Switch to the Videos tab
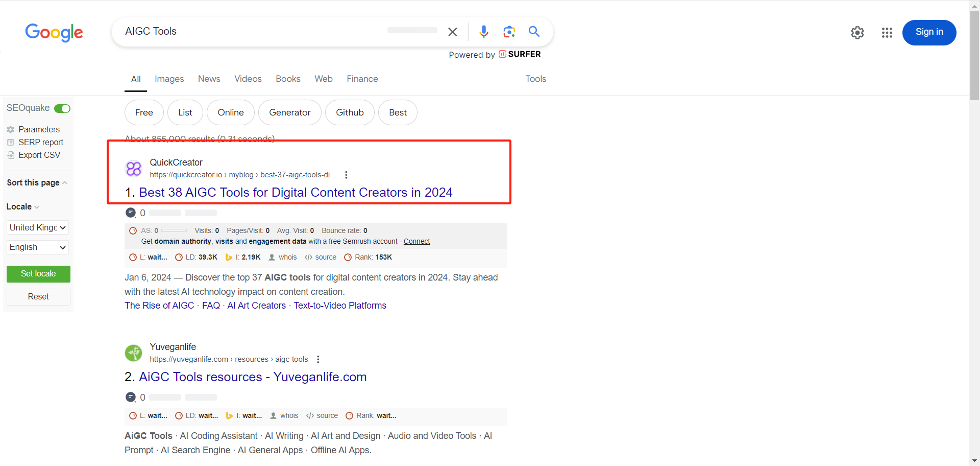Image resolution: width=980 pixels, height=466 pixels. click(248, 79)
